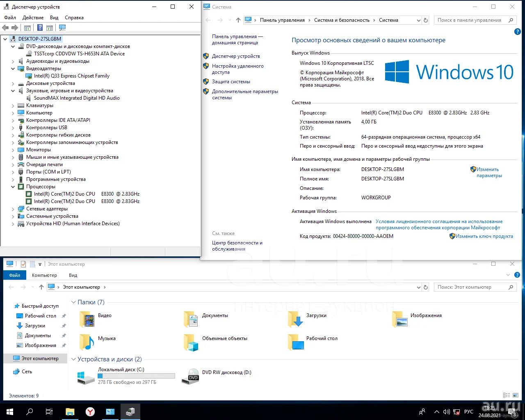
Task: Expand Сетевые адаптеры category
Action: (x=13, y=209)
